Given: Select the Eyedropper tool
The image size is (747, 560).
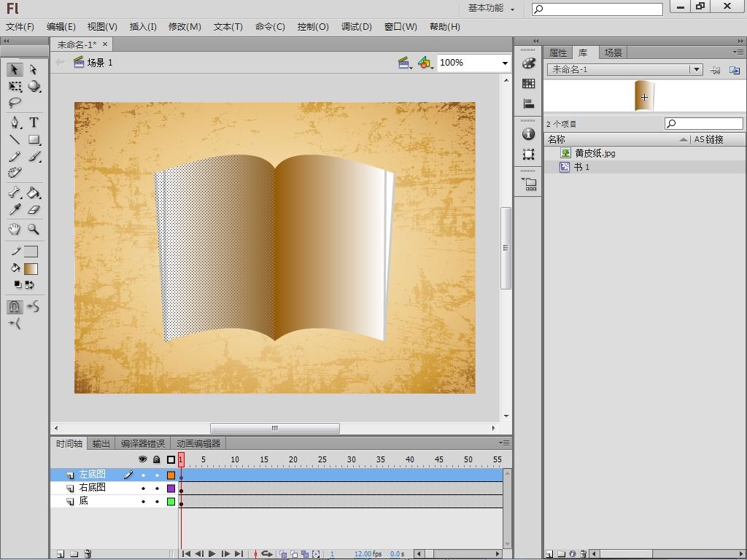Looking at the screenshot, I should pos(15,210).
